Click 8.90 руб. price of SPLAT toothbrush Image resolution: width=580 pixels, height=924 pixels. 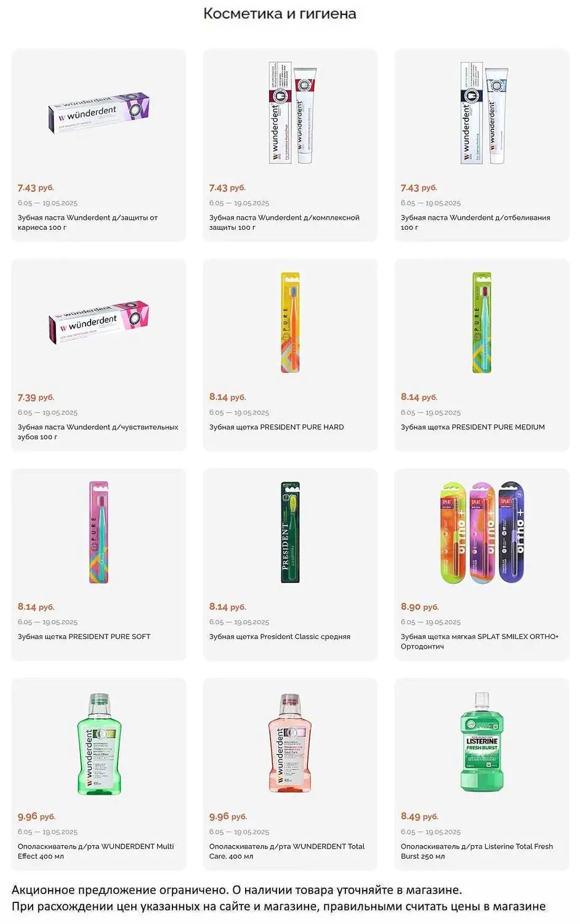pos(419,607)
